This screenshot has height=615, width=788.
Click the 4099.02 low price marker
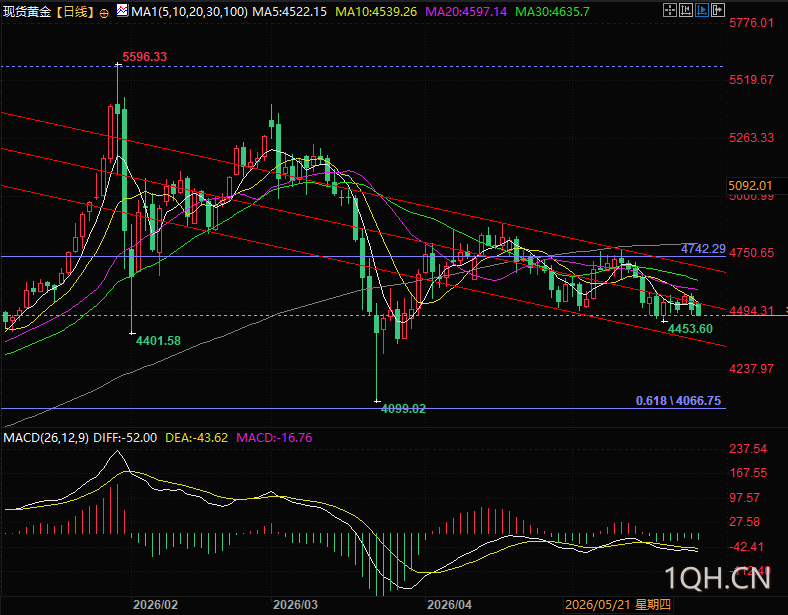(x=403, y=409)
